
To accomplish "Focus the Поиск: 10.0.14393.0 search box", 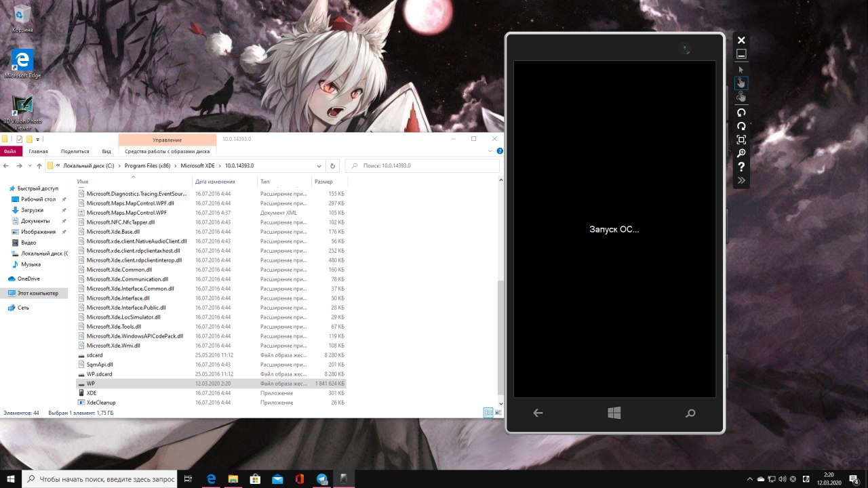I will point(422,165).
